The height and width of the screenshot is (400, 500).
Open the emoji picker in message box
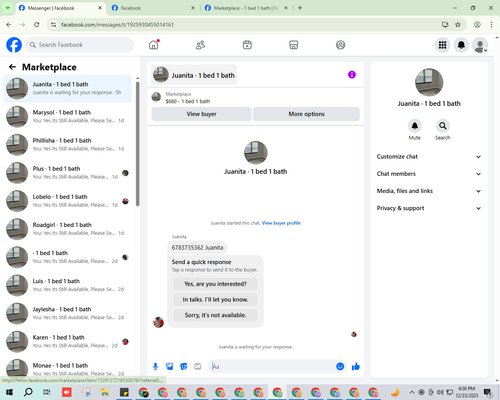[340, 367]
